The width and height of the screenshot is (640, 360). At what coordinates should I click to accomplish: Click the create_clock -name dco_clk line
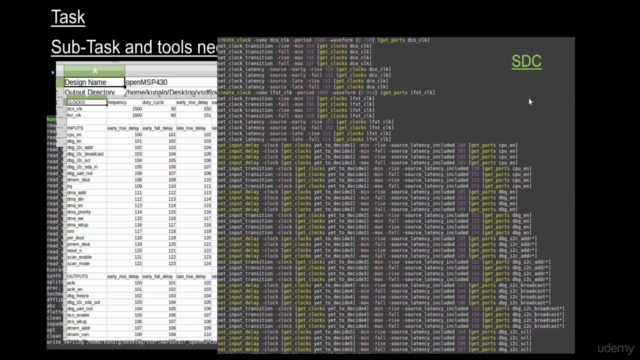click(x=323, y=40)
